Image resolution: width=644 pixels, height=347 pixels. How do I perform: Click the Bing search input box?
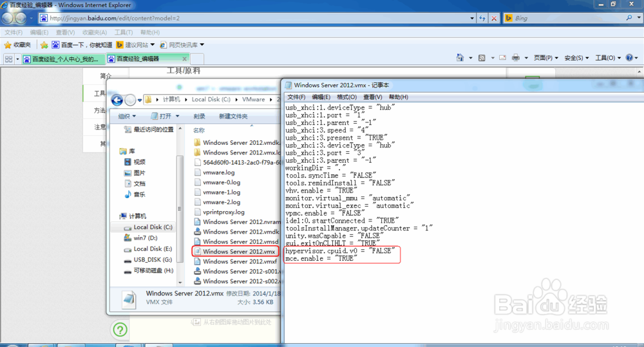click(569, 18)
